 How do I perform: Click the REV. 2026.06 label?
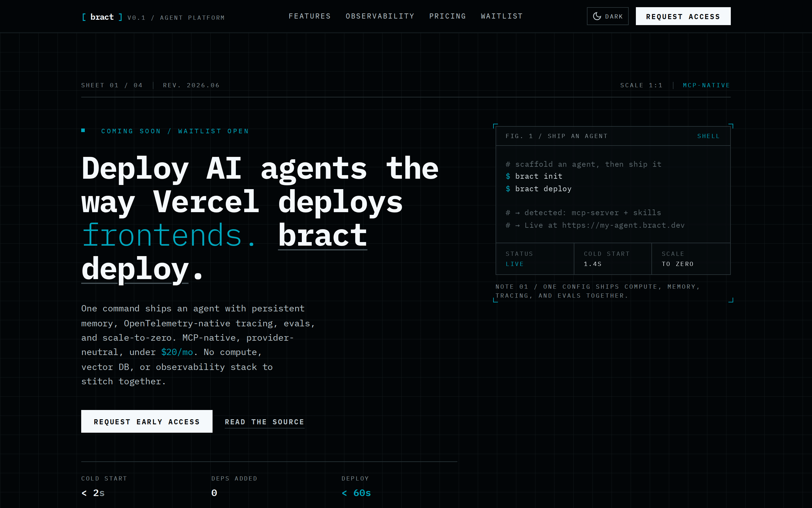coord(191,85)
